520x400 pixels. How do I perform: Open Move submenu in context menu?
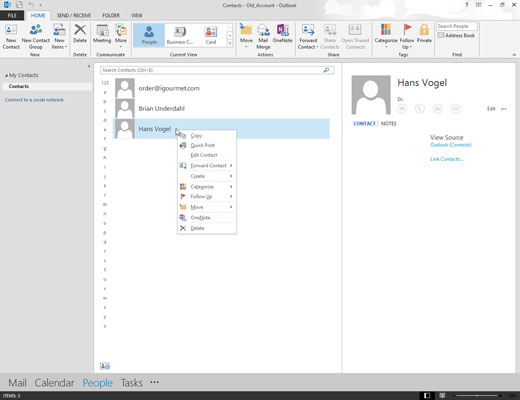coord(207,207)
